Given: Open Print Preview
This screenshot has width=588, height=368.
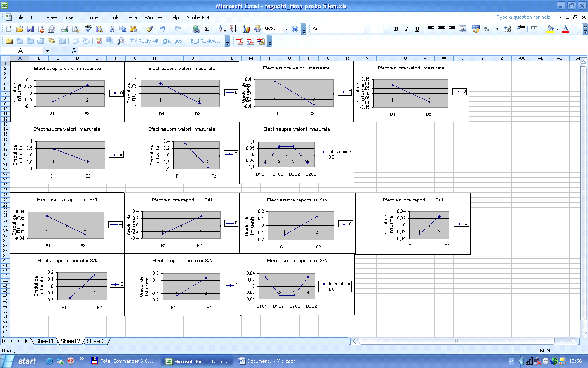Looking at the screenshot, I should [x=75, y=29].
